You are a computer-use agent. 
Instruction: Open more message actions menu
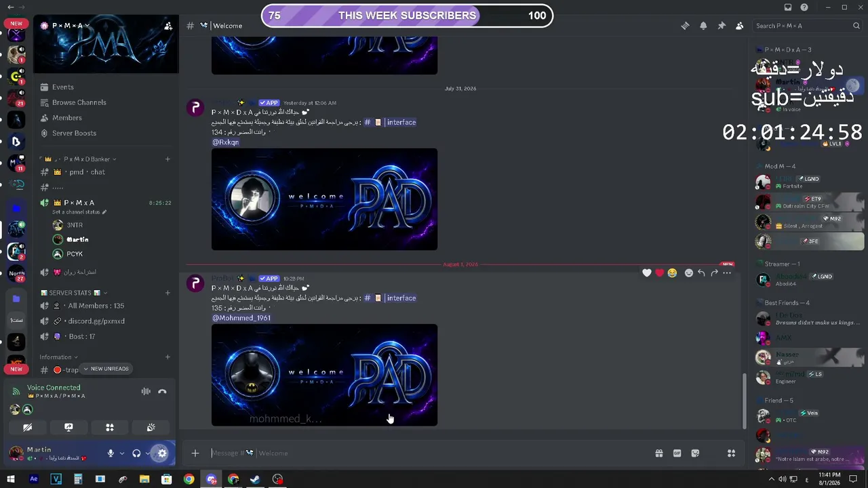(x=727, y=273)
